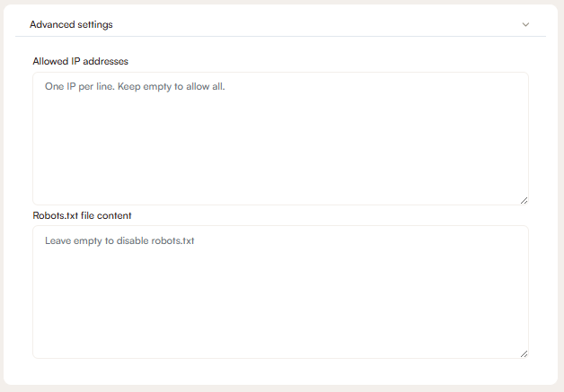Click the Advanced settings section header
Viewport: 564px width, 392px height.
click(x=280, y=24)
